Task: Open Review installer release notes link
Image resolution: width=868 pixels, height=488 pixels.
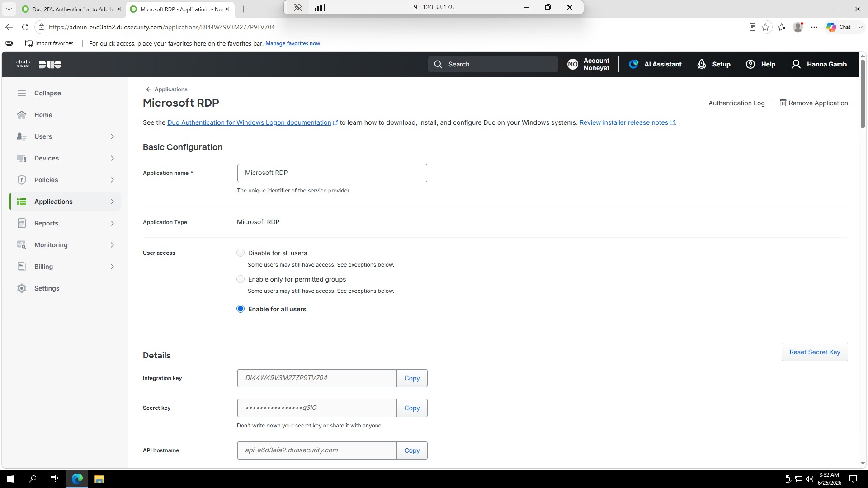Action: (627, 122)
